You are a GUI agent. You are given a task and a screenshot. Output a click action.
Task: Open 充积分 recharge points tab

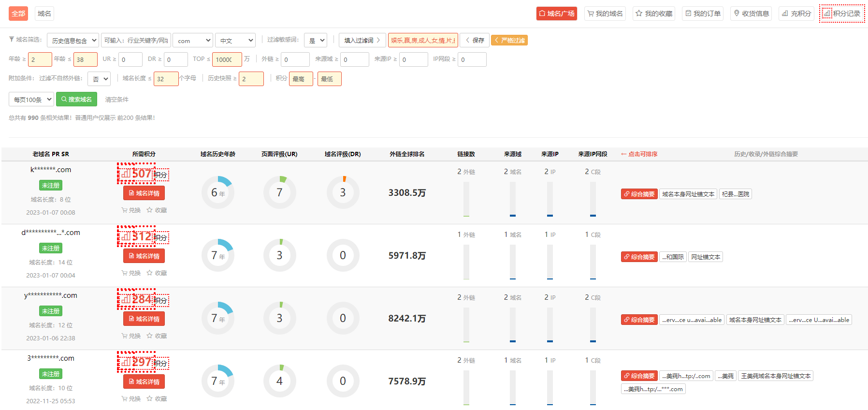pyautogui.click(x=796, y=14)
